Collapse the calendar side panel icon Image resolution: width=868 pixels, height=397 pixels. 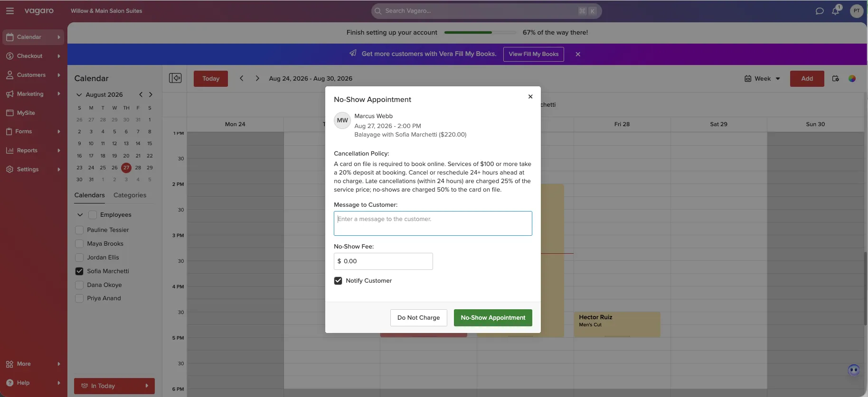pyautogui.click(x=175, y=78)
